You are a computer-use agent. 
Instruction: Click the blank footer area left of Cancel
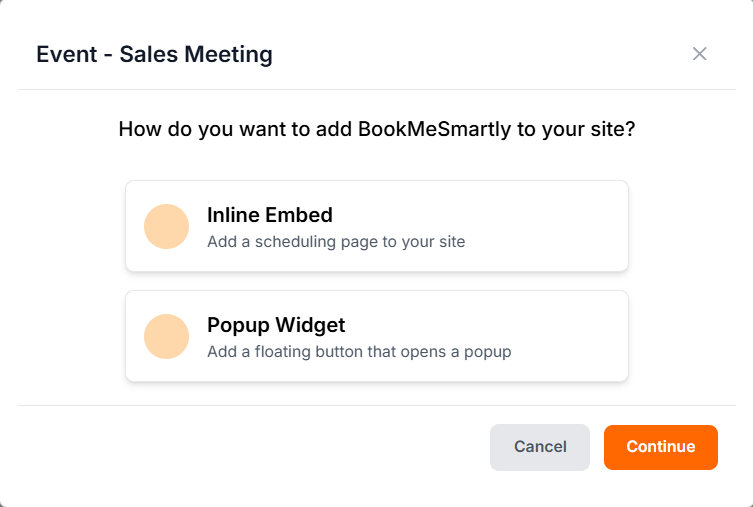coord(250,447)
